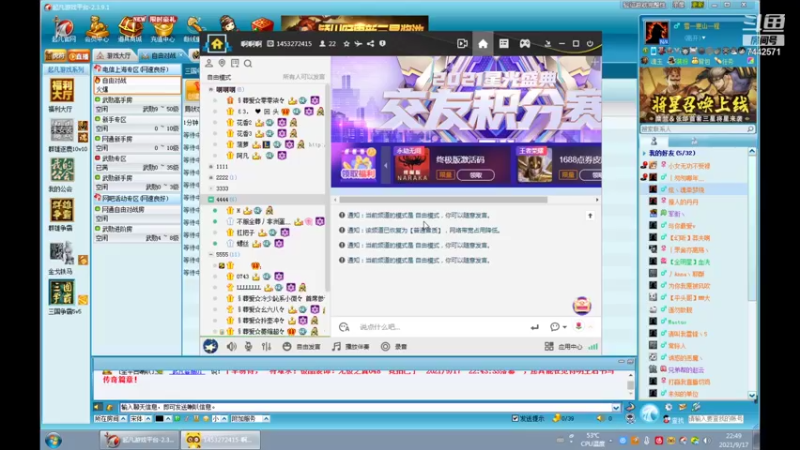Click the floating treasure chest icon in chat

[x=582, y=305]
